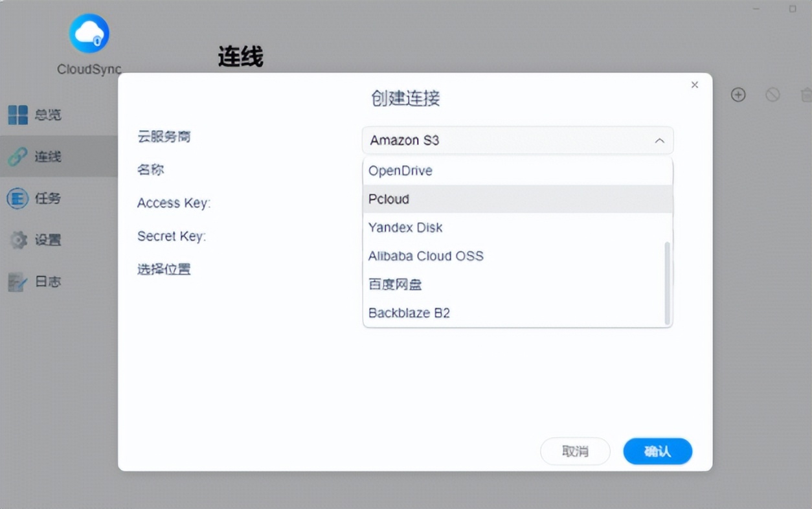Image resolution: width=812 pixels, height=509 pixels.
Task: Click the CloudSync app logo
Action: click(89, 32)
